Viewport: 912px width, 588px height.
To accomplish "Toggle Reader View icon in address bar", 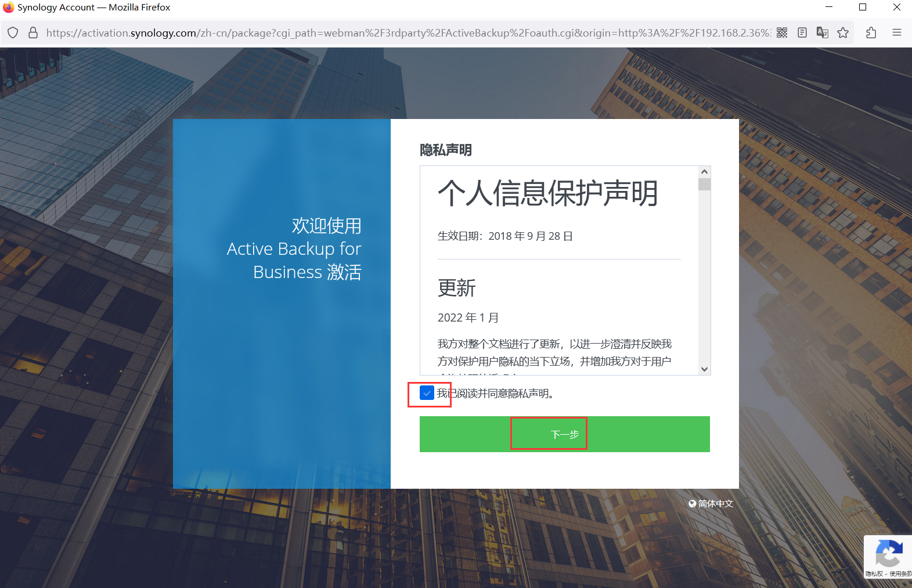I will [x=802, y=33].
